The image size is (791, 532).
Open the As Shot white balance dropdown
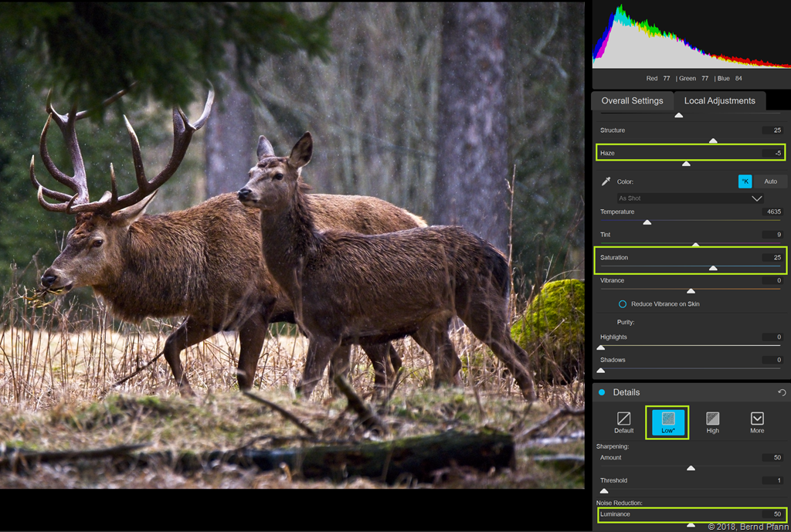point(691,198)
